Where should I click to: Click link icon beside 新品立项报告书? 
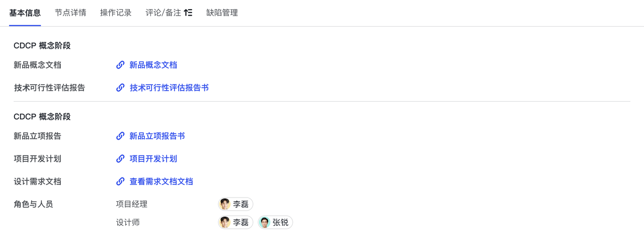coord(120,136)
